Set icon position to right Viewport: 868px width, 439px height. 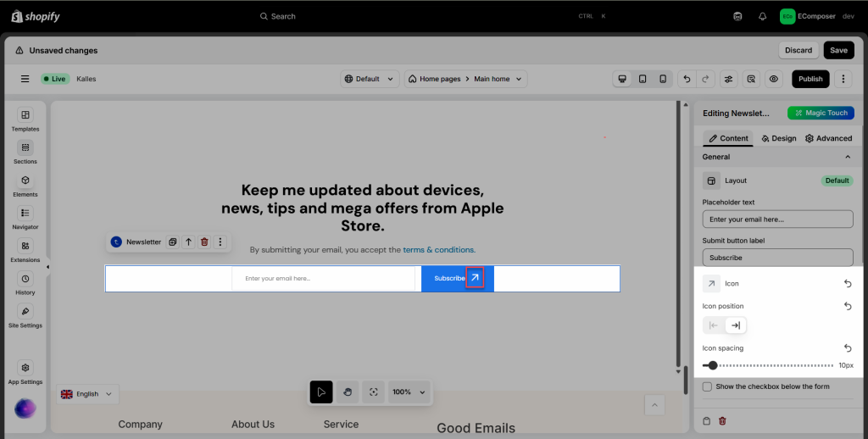736,325
